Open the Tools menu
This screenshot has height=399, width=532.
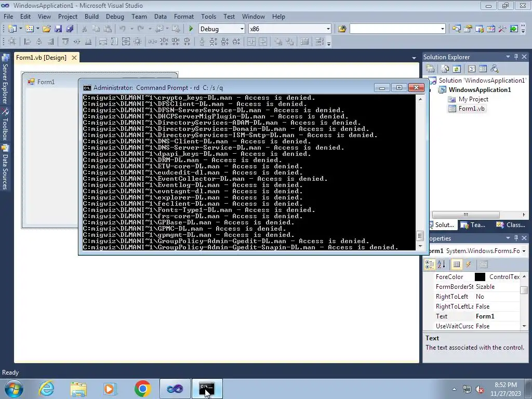208,16
